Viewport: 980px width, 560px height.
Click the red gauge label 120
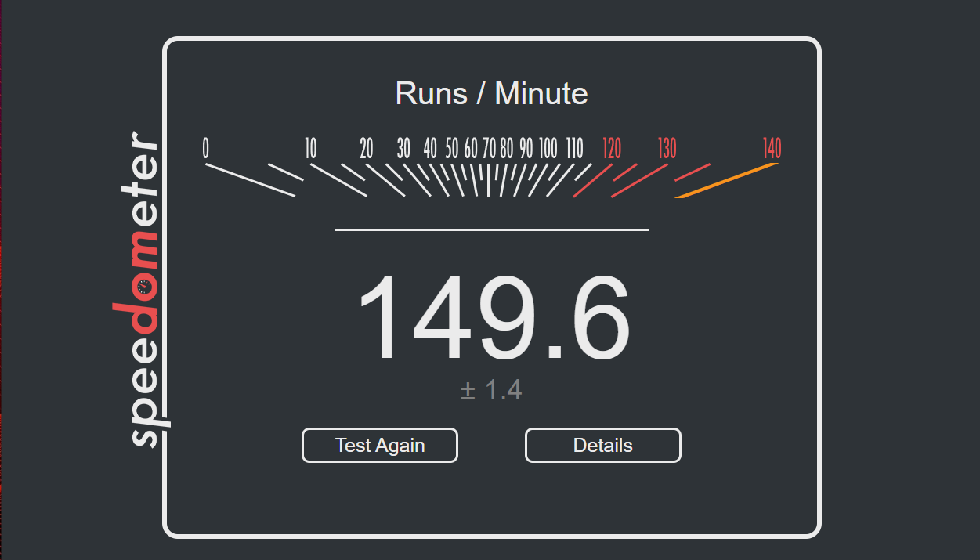[612, 148]
